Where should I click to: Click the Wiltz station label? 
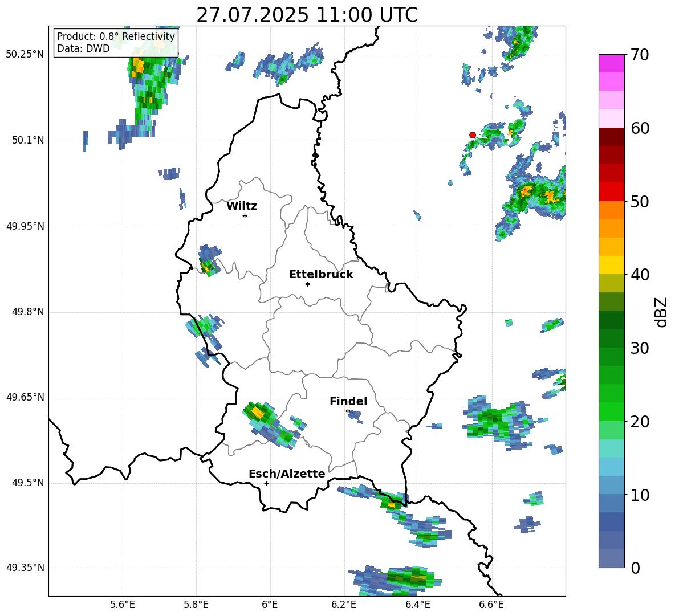click(x=242, y=206)
